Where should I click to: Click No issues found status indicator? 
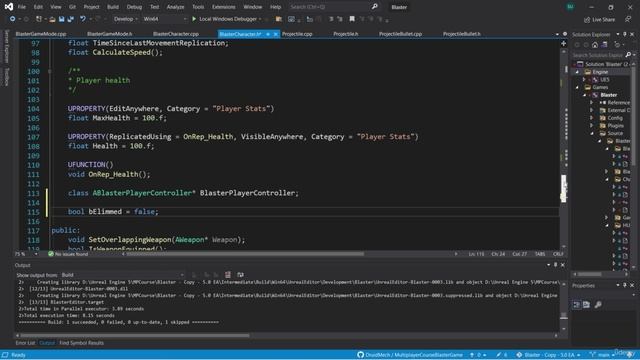(x=68, y=254)
